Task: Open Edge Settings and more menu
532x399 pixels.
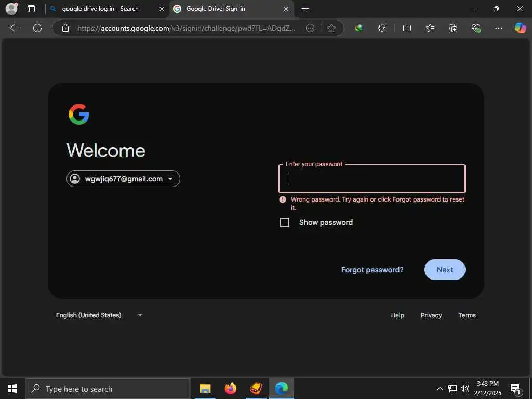Action: [498, 28]
